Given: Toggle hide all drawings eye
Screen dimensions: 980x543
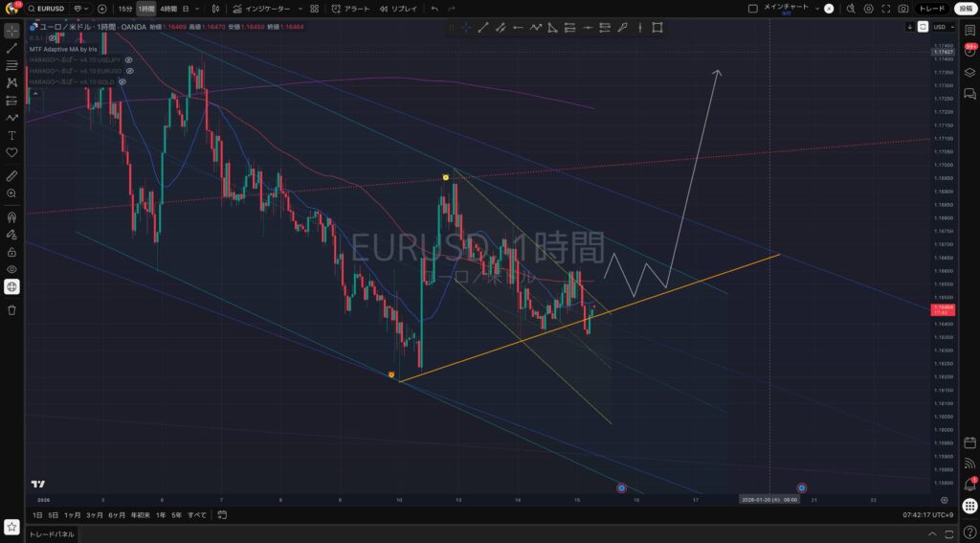Looking at the screenshot, I should point(11,270).
